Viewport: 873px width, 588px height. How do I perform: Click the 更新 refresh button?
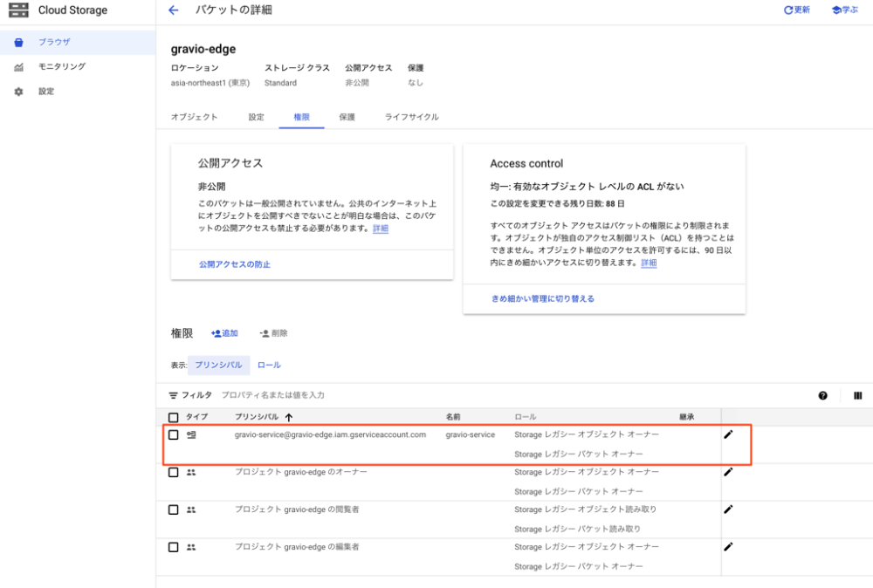[797, 10]
